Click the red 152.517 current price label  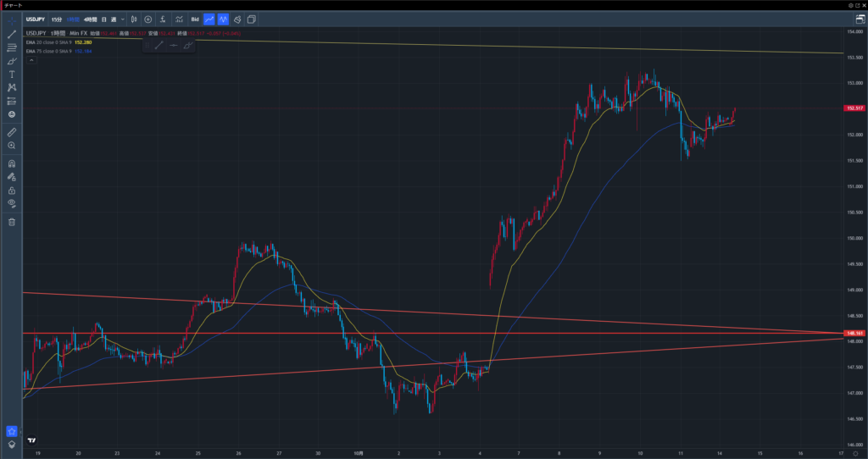click(854, 108)
